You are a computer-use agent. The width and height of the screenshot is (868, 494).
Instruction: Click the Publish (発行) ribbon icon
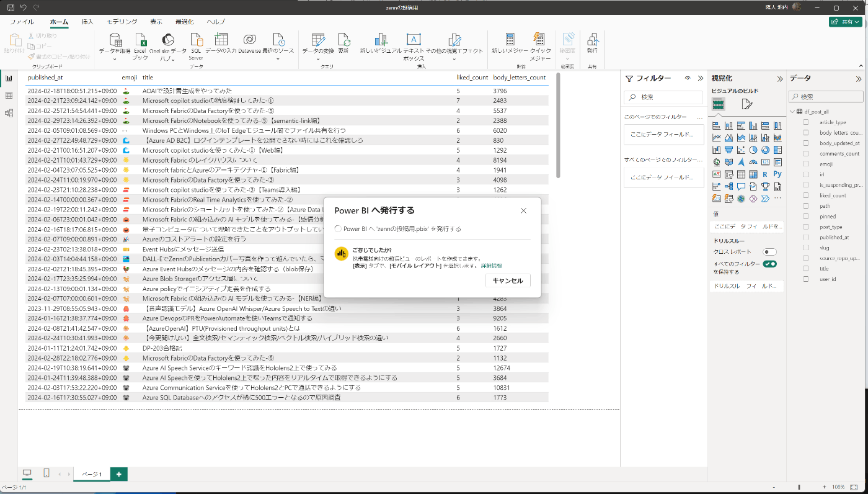592,40
